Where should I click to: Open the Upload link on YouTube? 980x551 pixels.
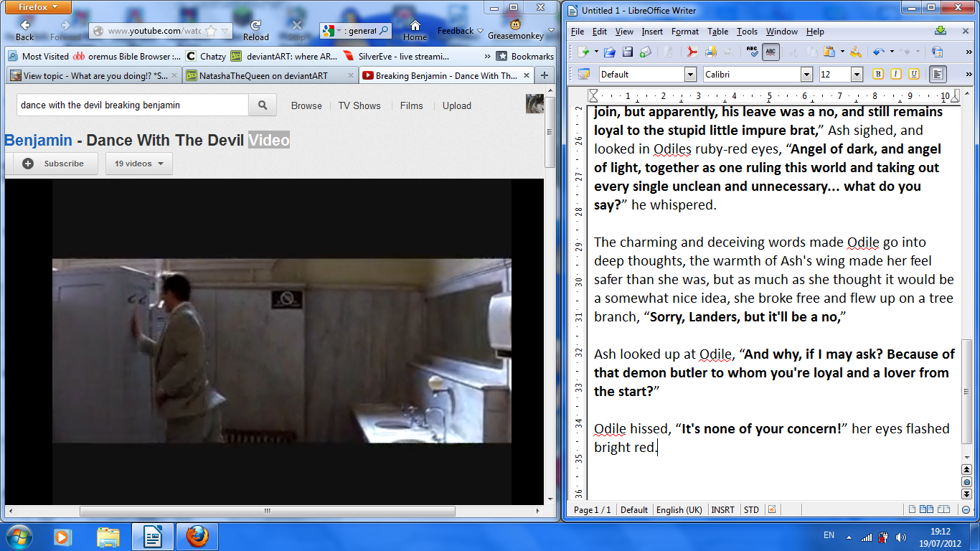(456, 105)
